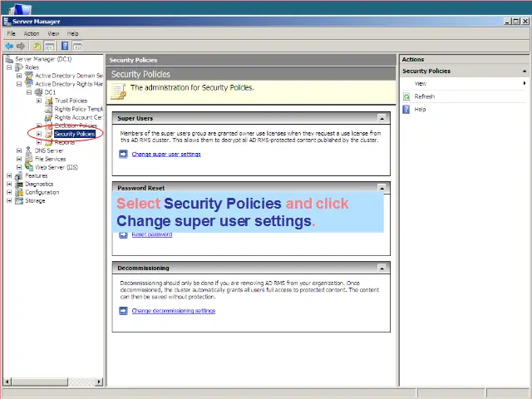
Task: Expand the File Services node
Action: [19, 159]
